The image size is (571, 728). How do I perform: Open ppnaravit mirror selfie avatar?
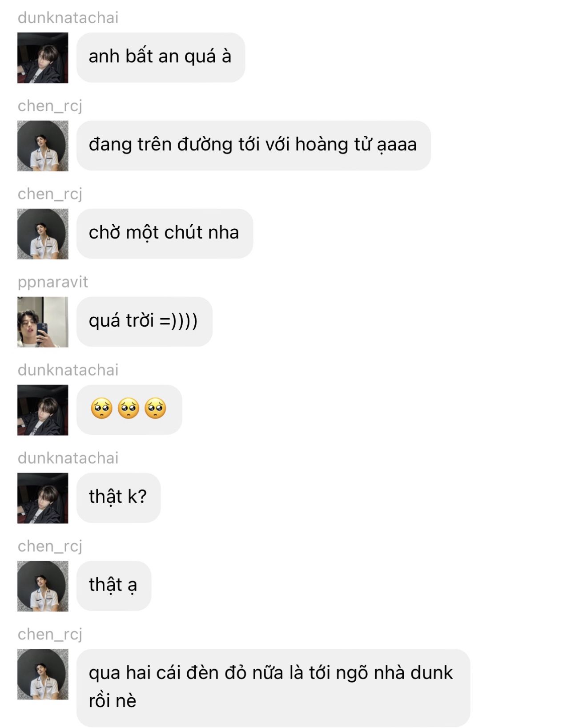pyautogui.click(x=43, y=322)
